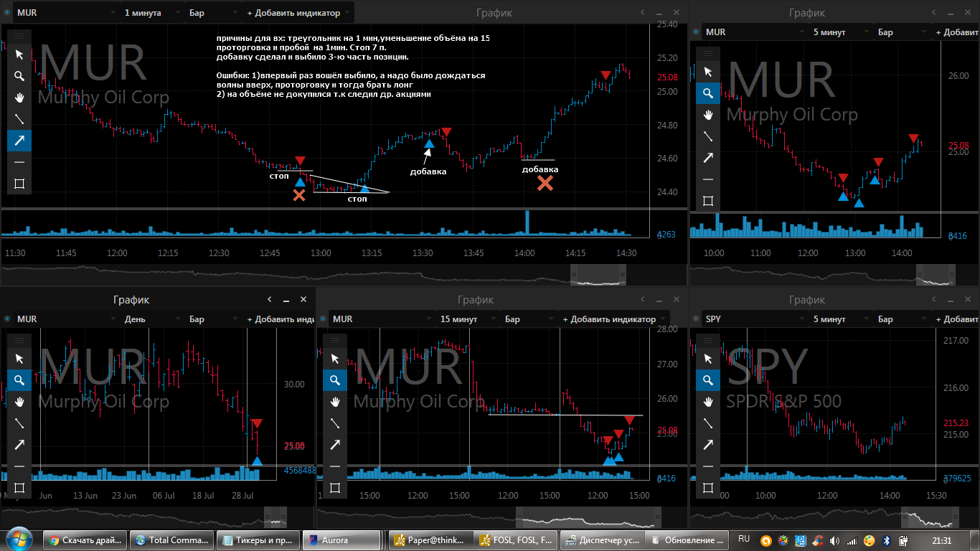980x551 pixels.
Task: Click the left arrow in the daily chart title bar
Action: pyautogui.click(x=269, y=300)
